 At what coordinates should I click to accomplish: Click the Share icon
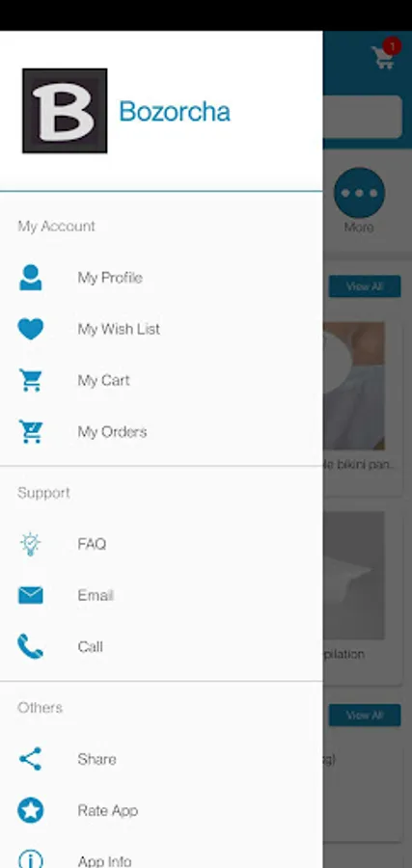tap(31, 758)
